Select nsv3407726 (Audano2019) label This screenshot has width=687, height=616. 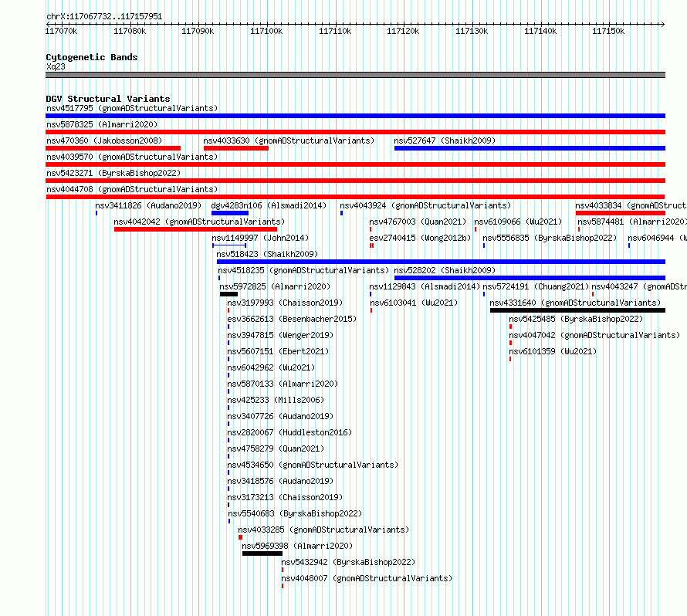click(x=280, y=416)
